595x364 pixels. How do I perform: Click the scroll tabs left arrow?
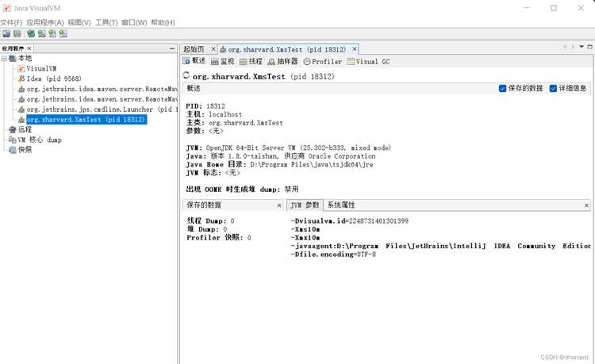pyautogui.click(x=565, y=47)
